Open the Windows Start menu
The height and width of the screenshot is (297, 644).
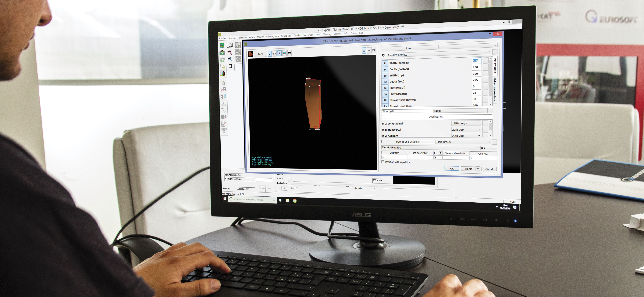coord(225,199)
